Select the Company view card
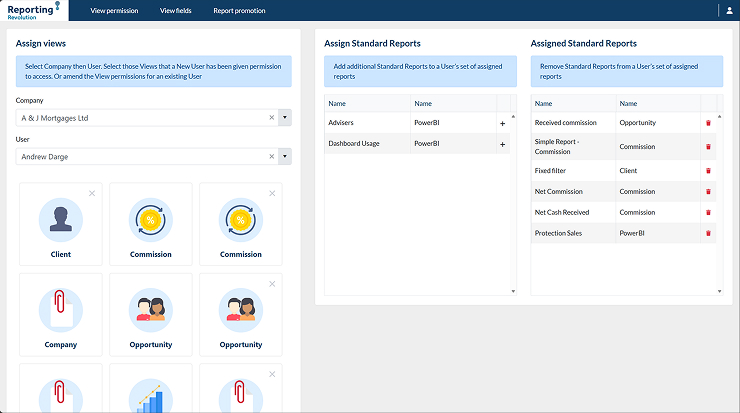This screenshot has height=413, width=740. click(61, 314)
